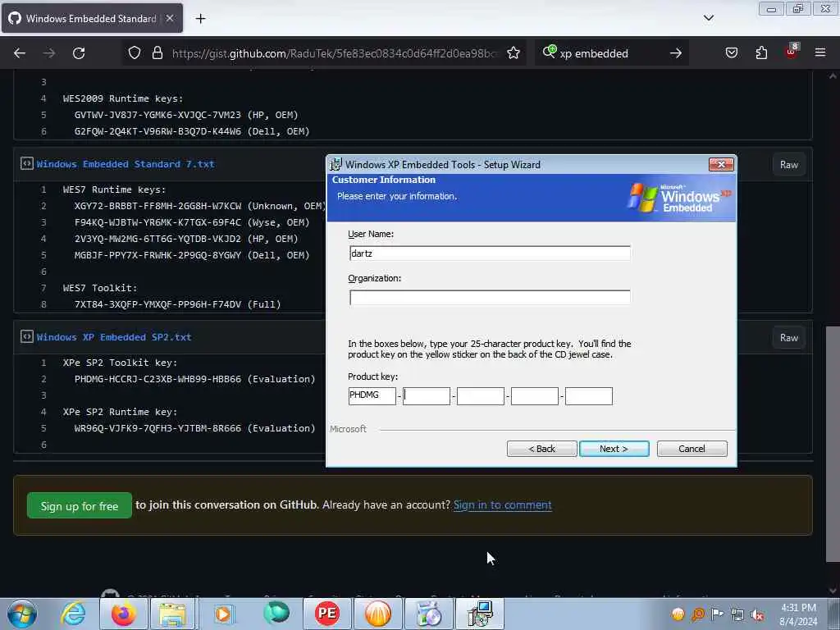This screenshot has width=840, height=630.
Task: Launch Internet Explorer from taskbar
Action: click(x=73, y=614)
